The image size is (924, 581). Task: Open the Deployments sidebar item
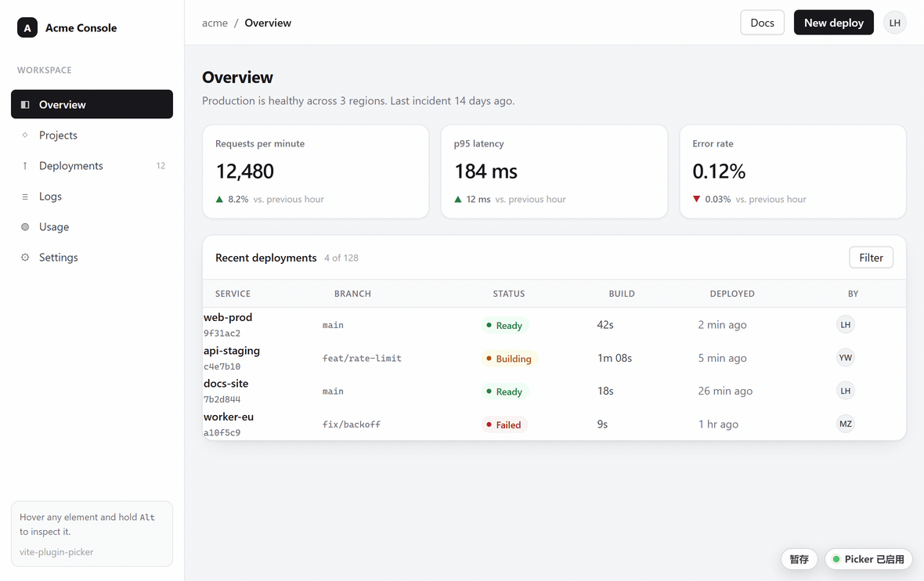click(92, 165)
